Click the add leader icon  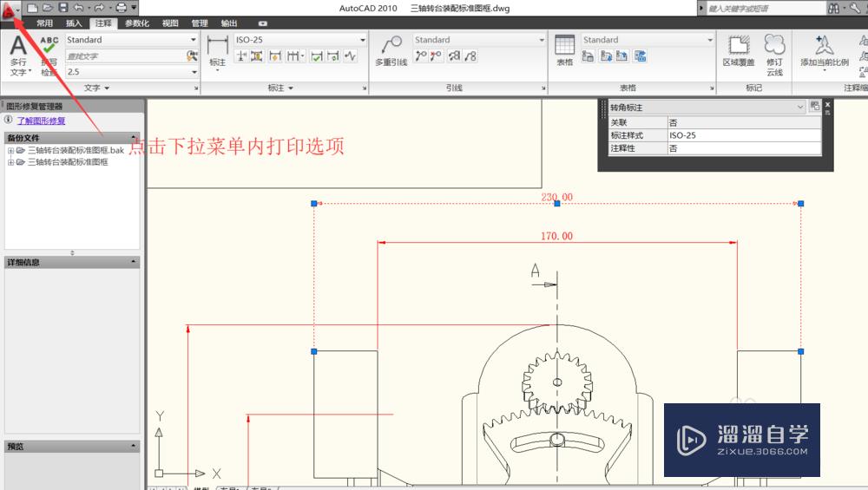pos(421,56)
